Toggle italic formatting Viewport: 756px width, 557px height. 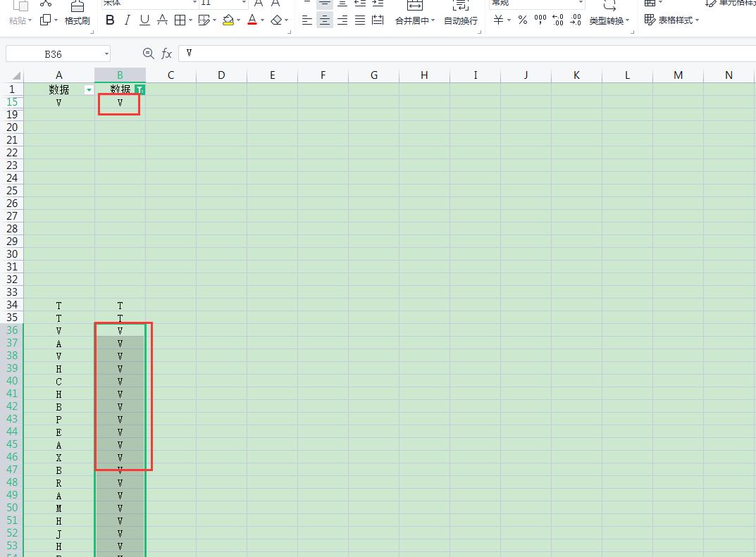click(128, 20)
